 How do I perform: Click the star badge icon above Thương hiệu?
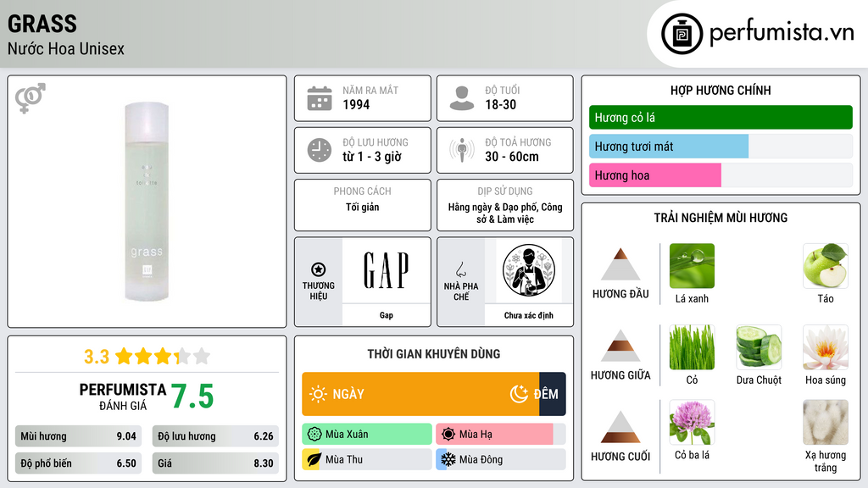click(319, 269)
